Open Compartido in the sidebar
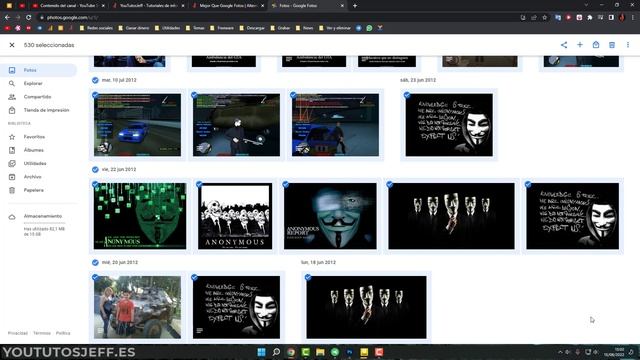Image resolution: width=640 pixels, height=360 pixels. point(38,97)
